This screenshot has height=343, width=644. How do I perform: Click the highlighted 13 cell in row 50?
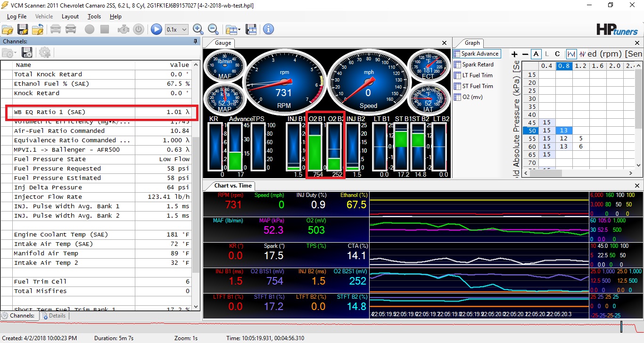(564, 131)
